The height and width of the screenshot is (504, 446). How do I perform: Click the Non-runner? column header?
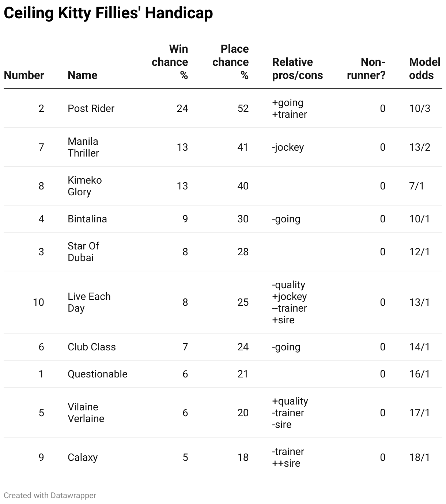coord(366,68)
